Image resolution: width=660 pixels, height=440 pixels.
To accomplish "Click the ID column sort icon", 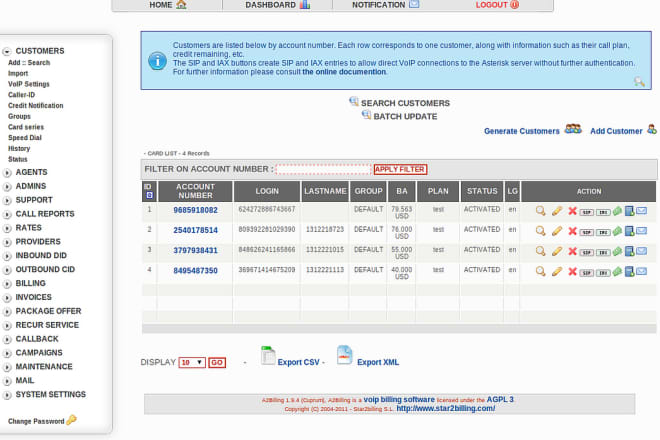I will [149, 195].
